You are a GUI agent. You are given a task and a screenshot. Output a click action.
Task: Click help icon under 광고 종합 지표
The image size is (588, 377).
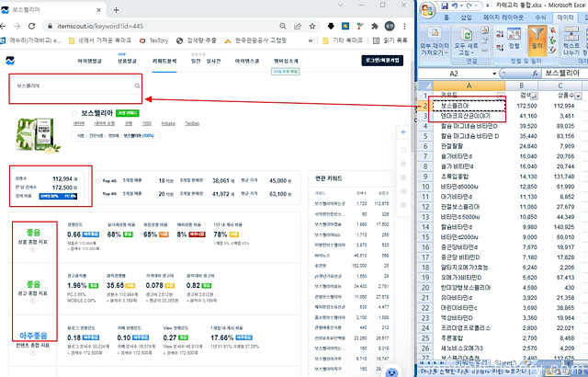tap(33, 302)
